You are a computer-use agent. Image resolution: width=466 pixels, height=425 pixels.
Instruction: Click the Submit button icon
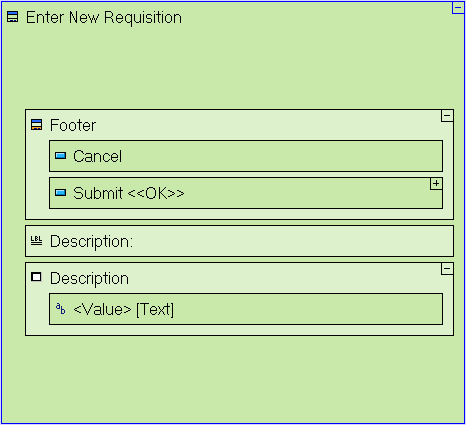(x=60, y=193)
